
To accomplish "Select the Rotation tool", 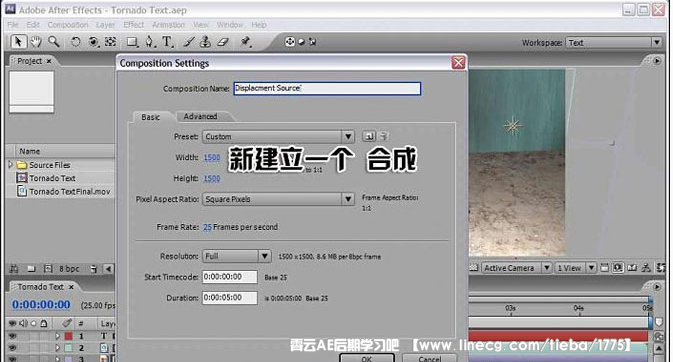I will pos(76,42).
